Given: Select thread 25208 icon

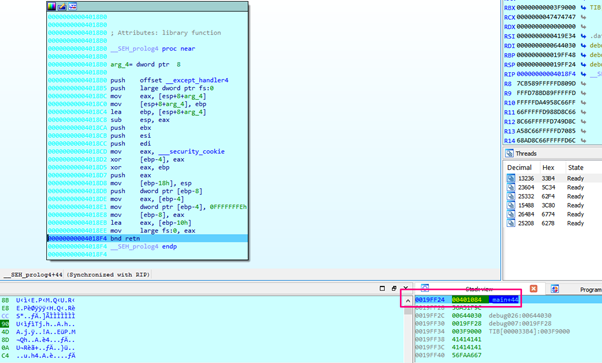Looking at the screenshot, I should pos(511,223).
